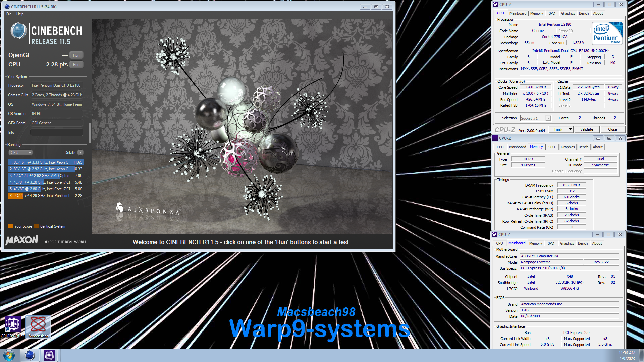Click the Identical System legend swatch
This screenshot has width=644, height=362.
(36, 226)
